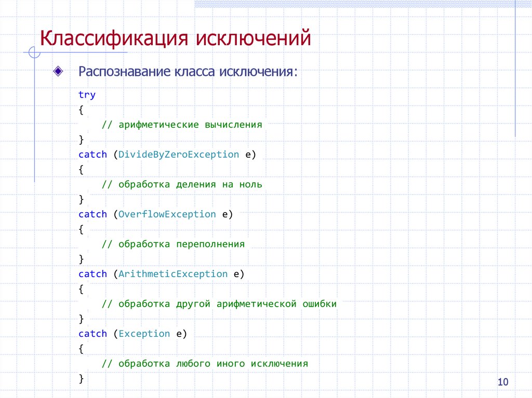
Task: Select the Exception keyword in the last catch
Action: pyautogui.click(x=144, y=333)
